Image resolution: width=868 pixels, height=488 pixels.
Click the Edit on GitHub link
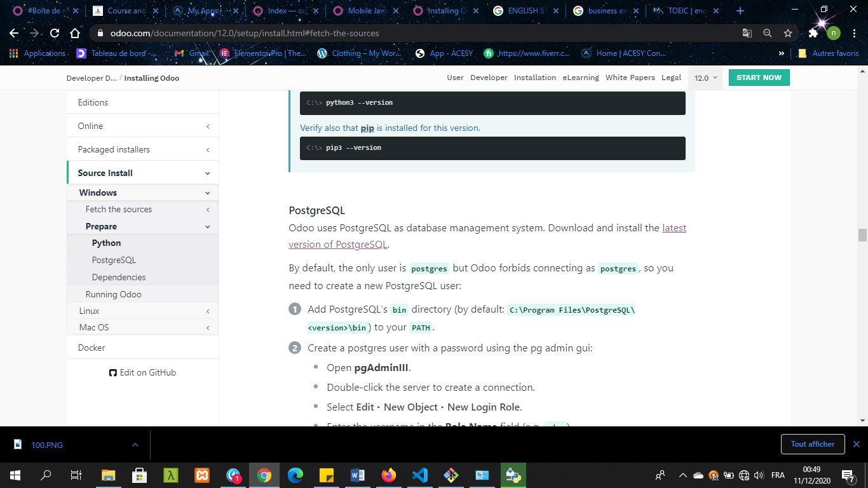142,372
